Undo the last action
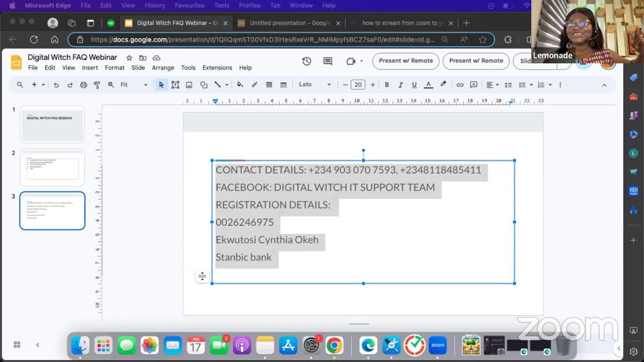Viewport: 644px width, 362px height. pyautogui.click(x=56, y=85)
